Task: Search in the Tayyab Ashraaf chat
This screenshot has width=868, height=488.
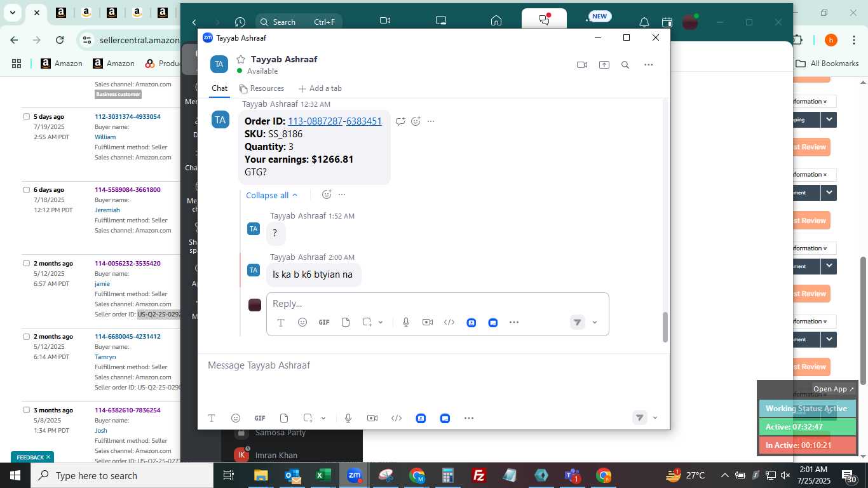Action: [625, 65]
